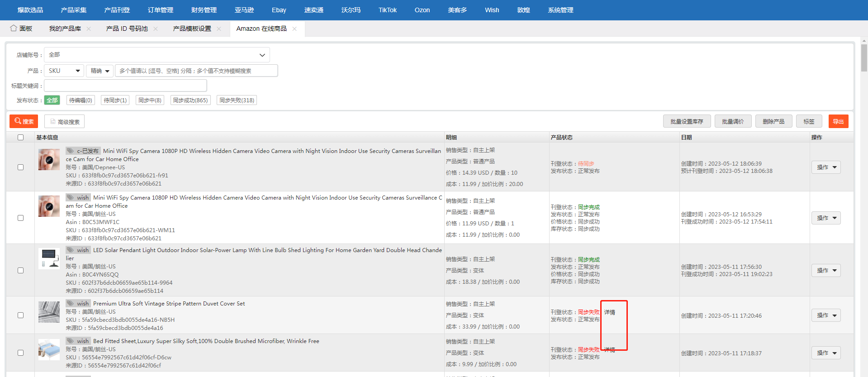This screenshot has height=377, width=868.
Task: Click the 标签 button
Action: 809,121
